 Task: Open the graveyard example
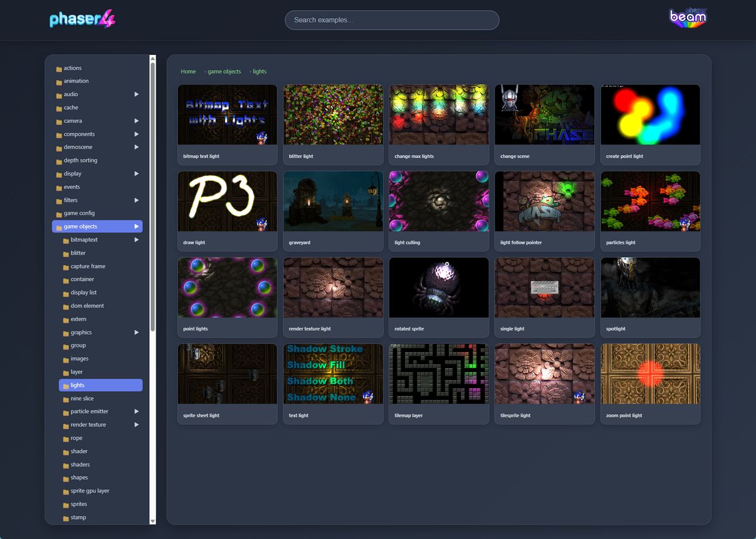pyautogui.click(x=334, y=211)
